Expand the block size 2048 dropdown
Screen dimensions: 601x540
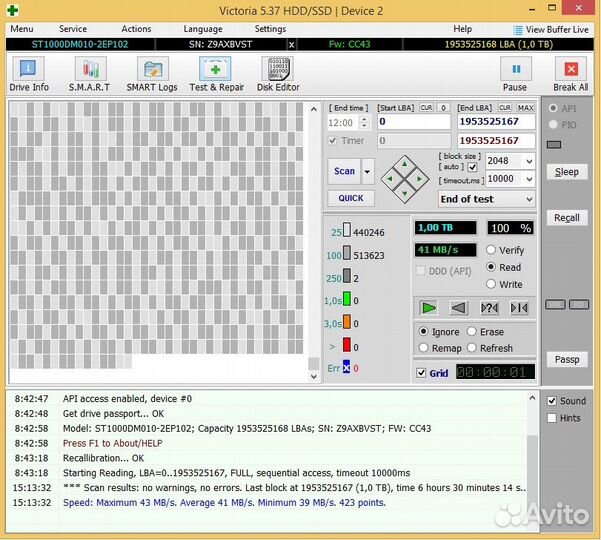click(x=528, y=161)
